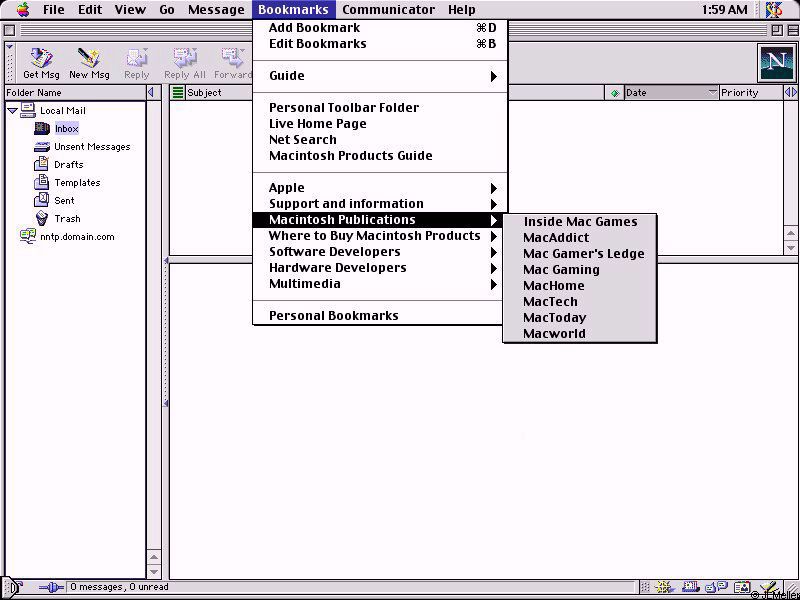Viewport: 800px width, 600px height.
Task: Collapse the Local Mail folder tree
Action: pos(12,111)
